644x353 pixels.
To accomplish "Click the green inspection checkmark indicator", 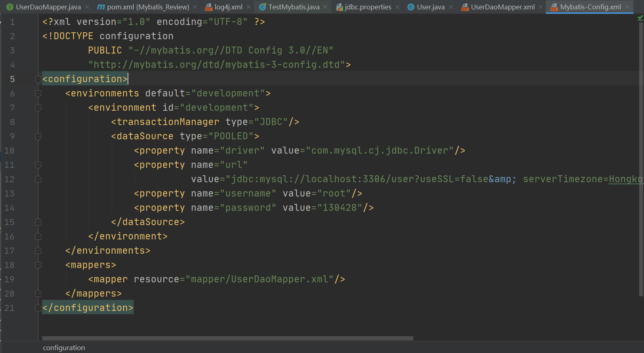I will tap(640, 18).
